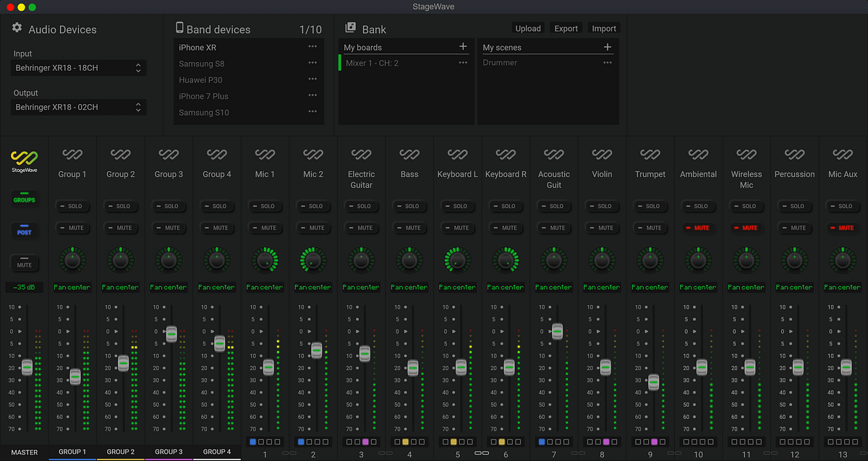Viewport: 868px width, 461px height.
Task: Unmute the Violin channel
Action: pos(602,228)
